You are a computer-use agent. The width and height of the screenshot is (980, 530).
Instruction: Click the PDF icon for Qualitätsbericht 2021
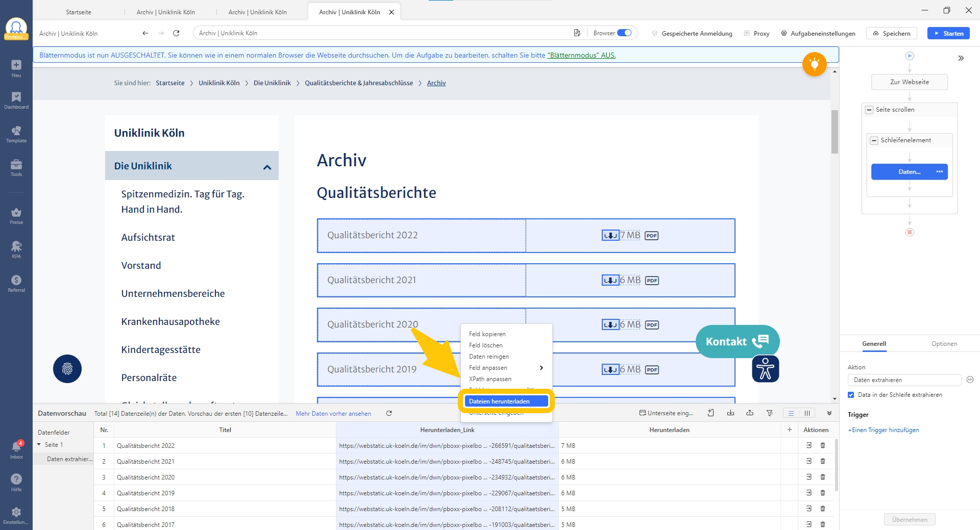tap(652, 281)
